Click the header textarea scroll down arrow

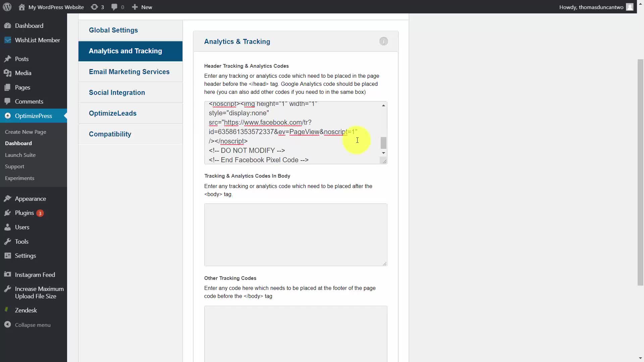383,153
